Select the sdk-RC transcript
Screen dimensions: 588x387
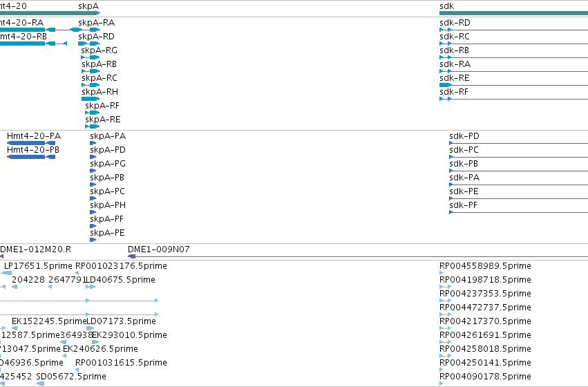tap(514, 44)
